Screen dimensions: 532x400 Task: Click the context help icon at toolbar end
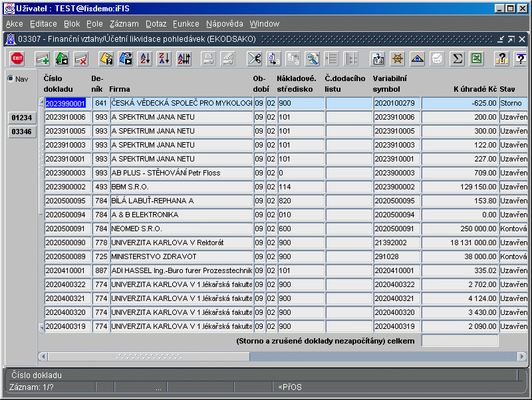coord(521,59)
